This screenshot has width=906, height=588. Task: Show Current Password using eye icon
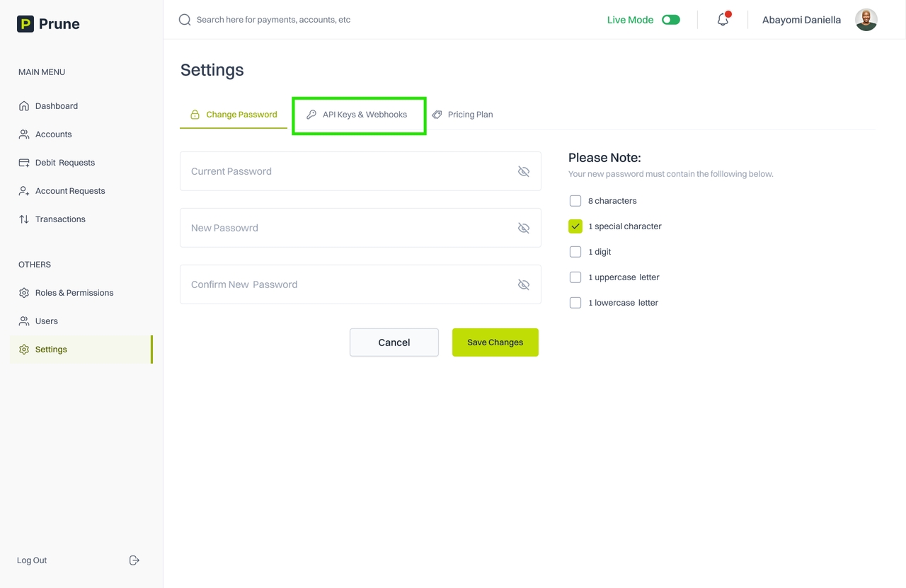(x=524, y=171)
